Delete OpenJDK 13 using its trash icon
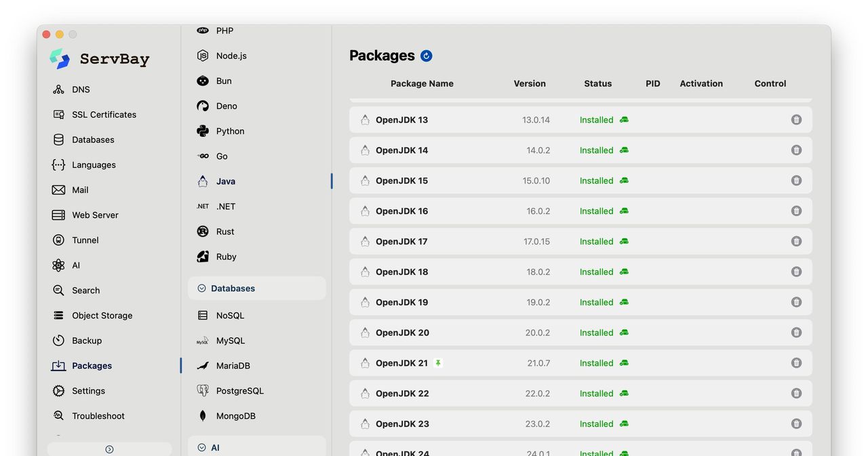The image size is (868, 456). click(x=796, y=120)
